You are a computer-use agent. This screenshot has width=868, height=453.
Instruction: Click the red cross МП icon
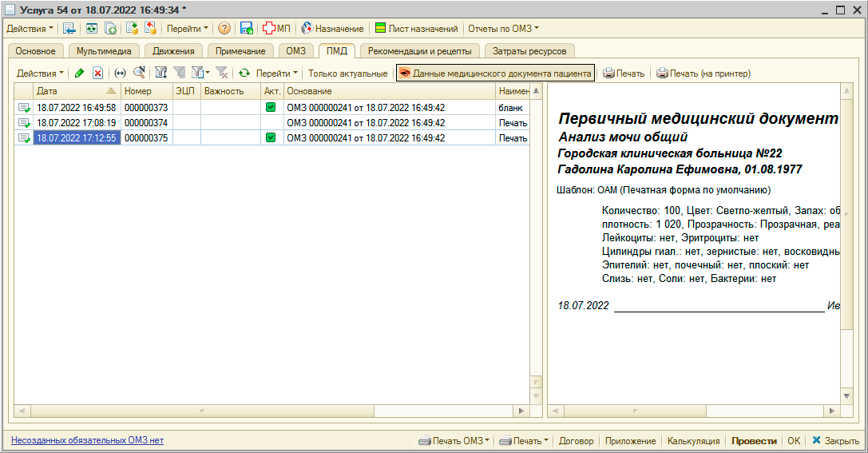coord(276,29)
